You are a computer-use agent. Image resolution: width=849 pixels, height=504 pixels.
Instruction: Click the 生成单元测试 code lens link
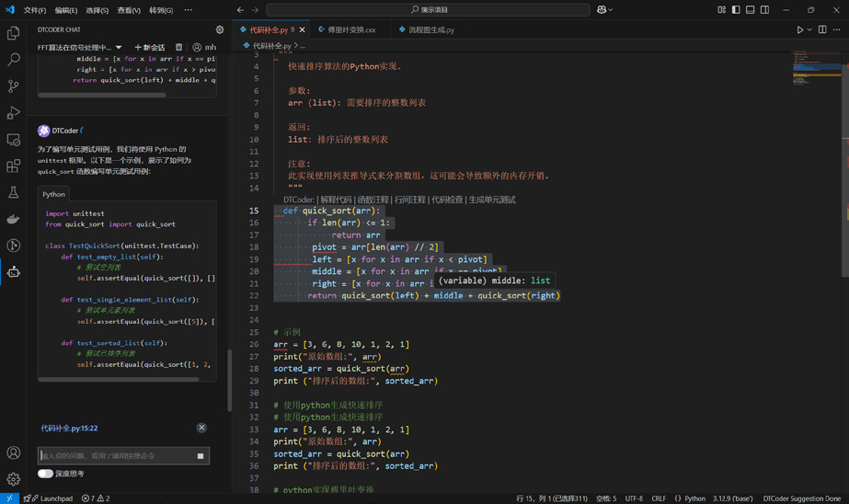coord(492,200)
